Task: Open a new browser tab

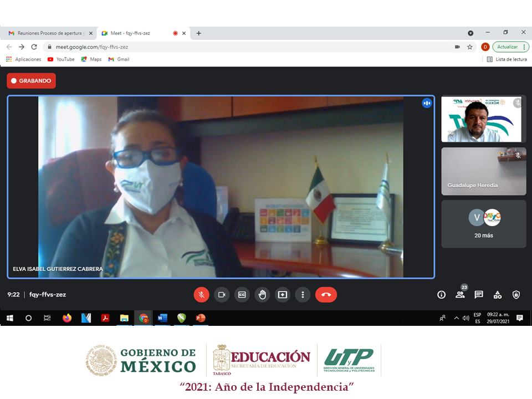Action: click(x=199, y=33)
